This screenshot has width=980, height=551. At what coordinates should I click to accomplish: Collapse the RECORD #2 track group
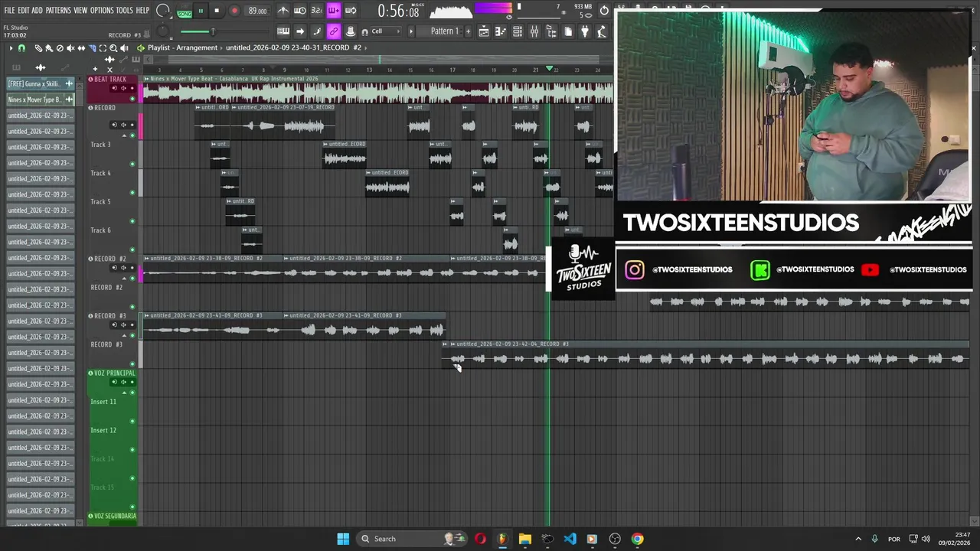click(x=124, y=278)
